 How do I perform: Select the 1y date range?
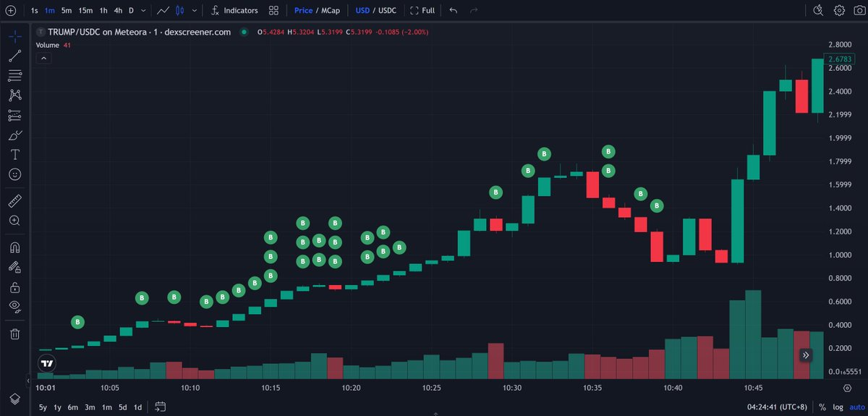58,407
